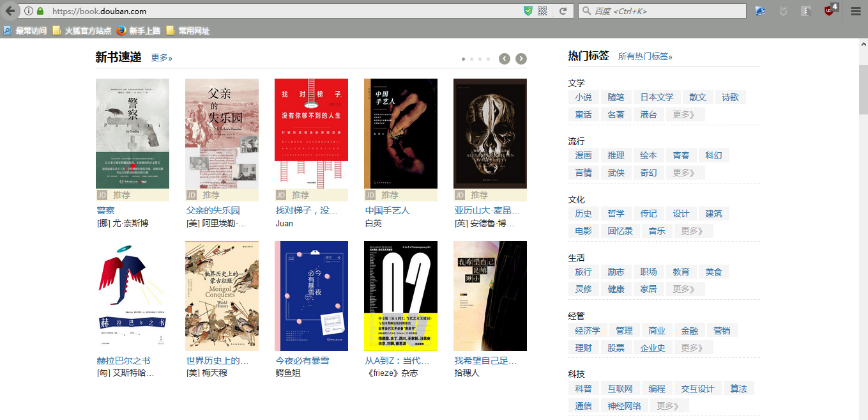The height and width of the screenshot is (420, 868).
Task: Select the first carousel page dot
Action: [463, 59]
